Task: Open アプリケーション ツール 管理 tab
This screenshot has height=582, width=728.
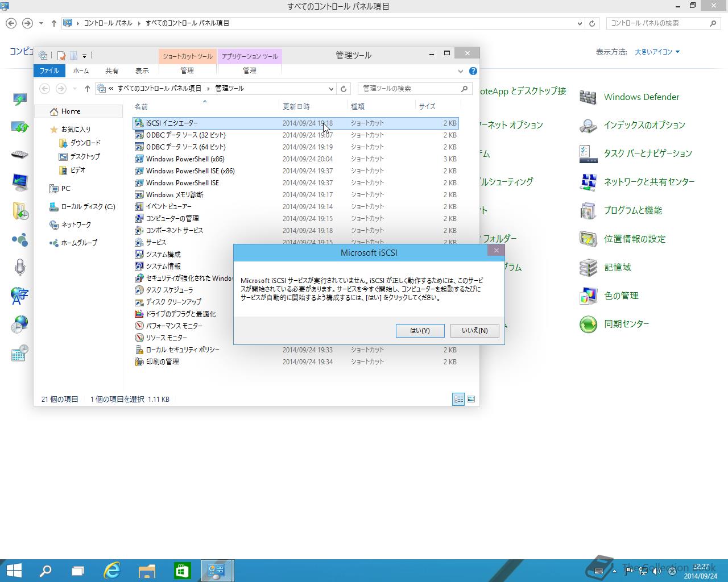Action: pyautogui.click(x=250, y=70)
